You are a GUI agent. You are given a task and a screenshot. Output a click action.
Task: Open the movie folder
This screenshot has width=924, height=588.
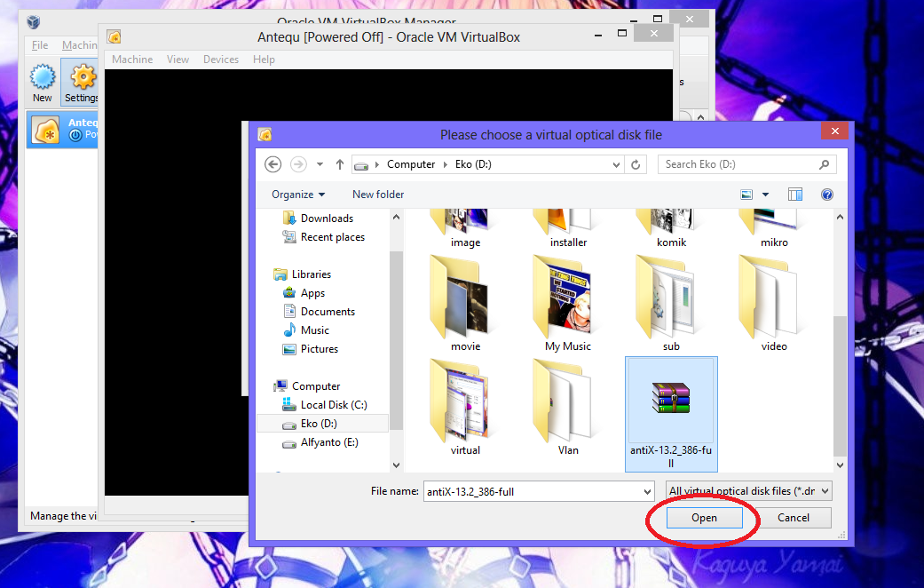465,304
